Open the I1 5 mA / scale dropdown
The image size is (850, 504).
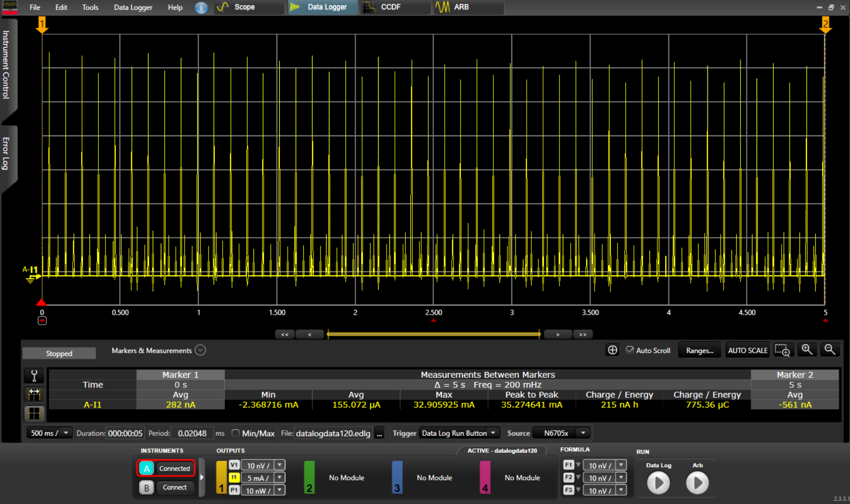click(x=279, y=478)
